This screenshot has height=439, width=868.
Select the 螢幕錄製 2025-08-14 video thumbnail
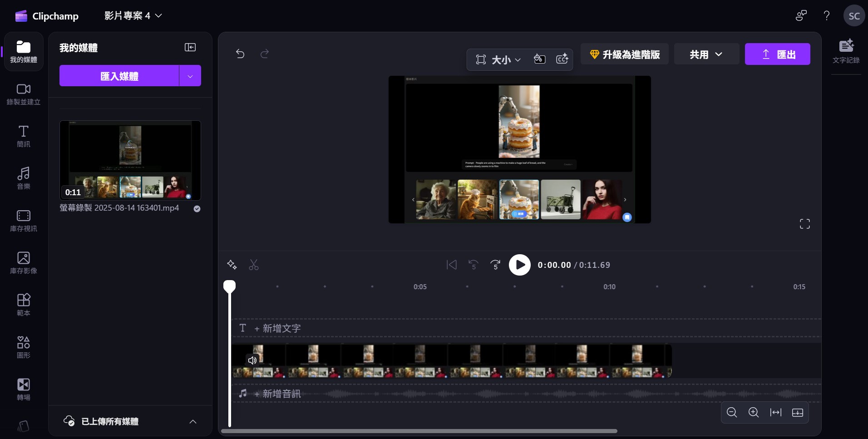(130, 160)
